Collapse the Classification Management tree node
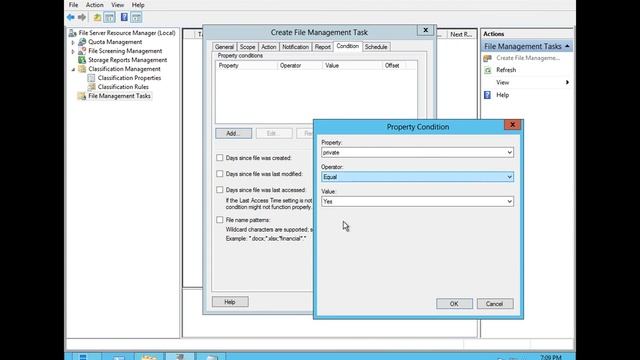This screenshot has width=640, height=360. (73, 69)
